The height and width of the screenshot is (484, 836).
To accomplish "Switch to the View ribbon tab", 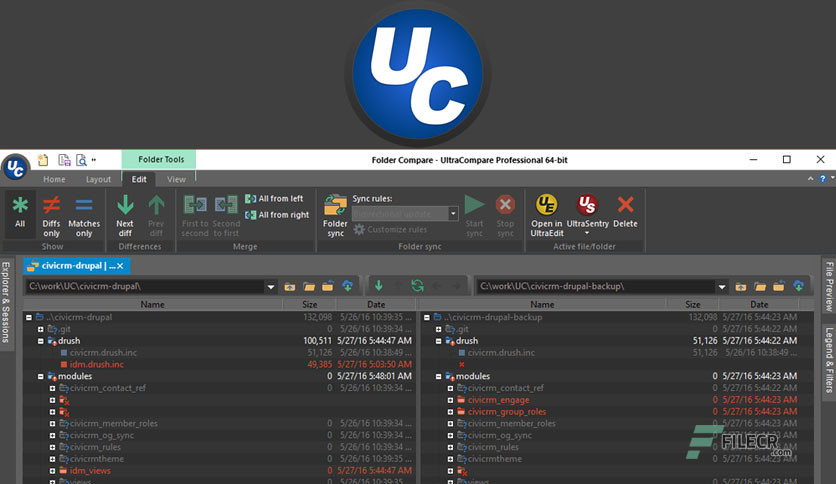I will 176,179.
